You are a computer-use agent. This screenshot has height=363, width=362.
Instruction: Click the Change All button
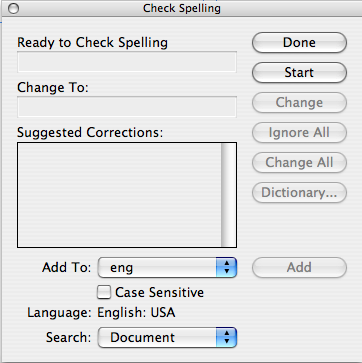pyautogui.click(x=299, y=162)
